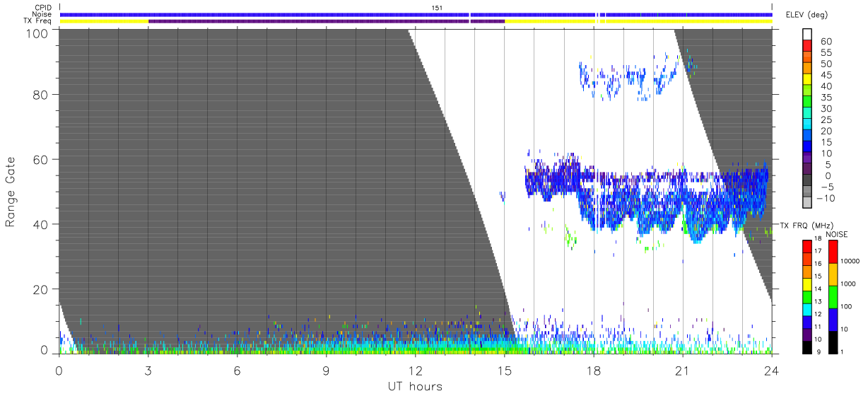Click the CPID value "151"

pos(437,8)
